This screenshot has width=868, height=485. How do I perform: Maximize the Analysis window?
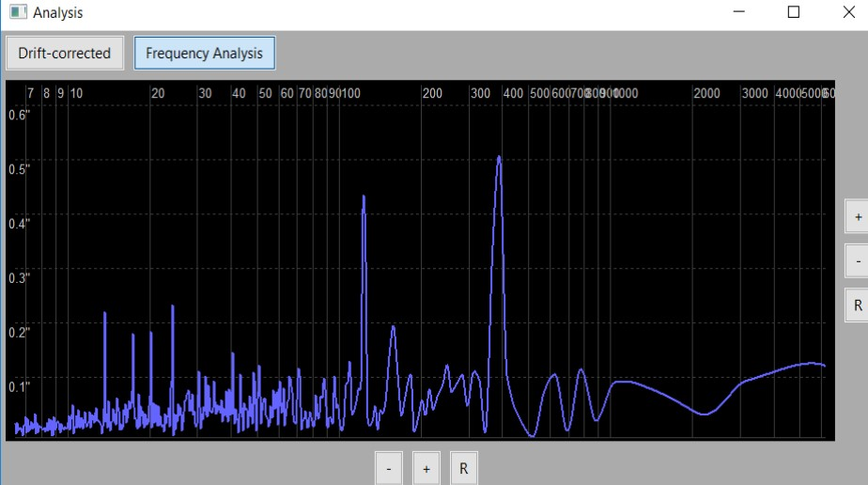[794, 11]
